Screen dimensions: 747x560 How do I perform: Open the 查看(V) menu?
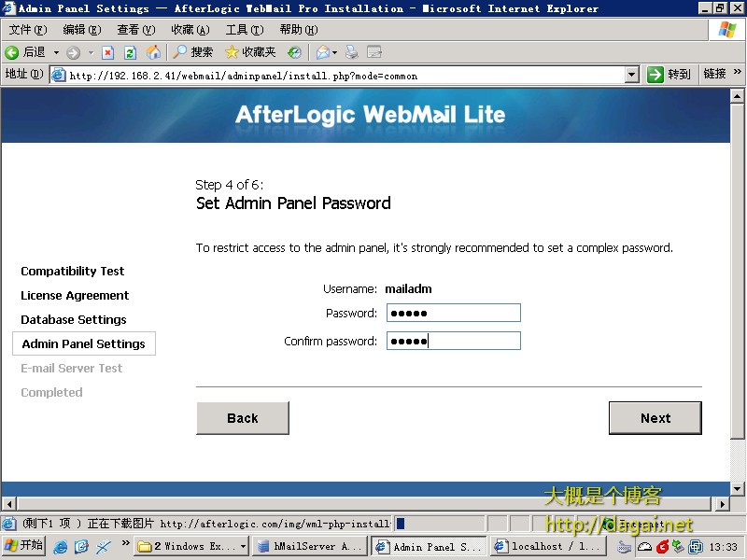[136, 30]
